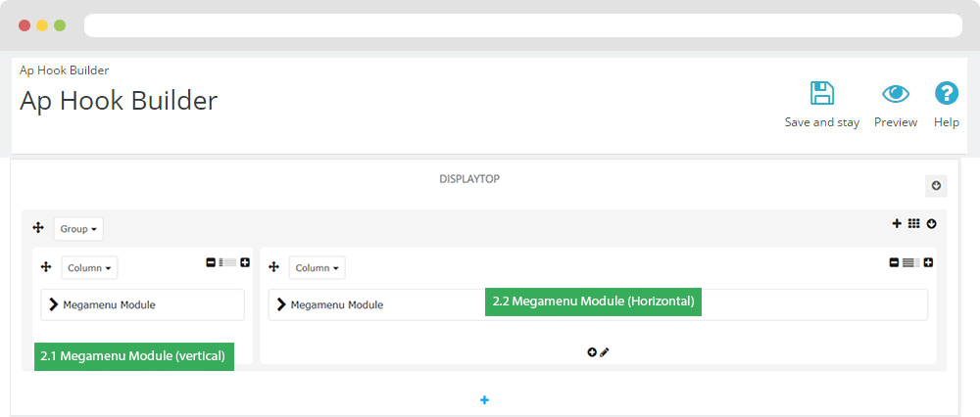Click the green browser maximize dot
This screenshot has height=417, width=980.
pyautogui.click(x=60, y=25)
